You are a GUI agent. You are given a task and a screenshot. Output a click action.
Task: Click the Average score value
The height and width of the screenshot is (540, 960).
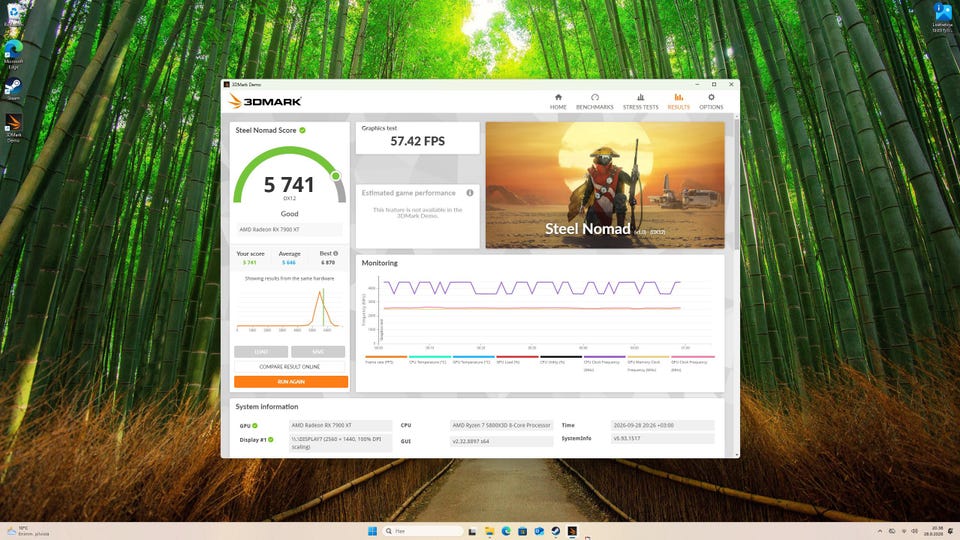289,263
